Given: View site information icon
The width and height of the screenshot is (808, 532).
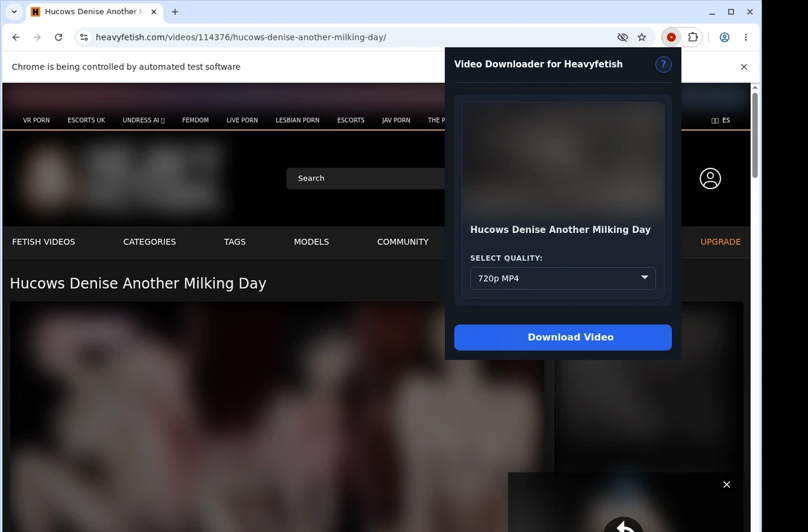Looking at the screenshot, I should [x=83, y=38].
